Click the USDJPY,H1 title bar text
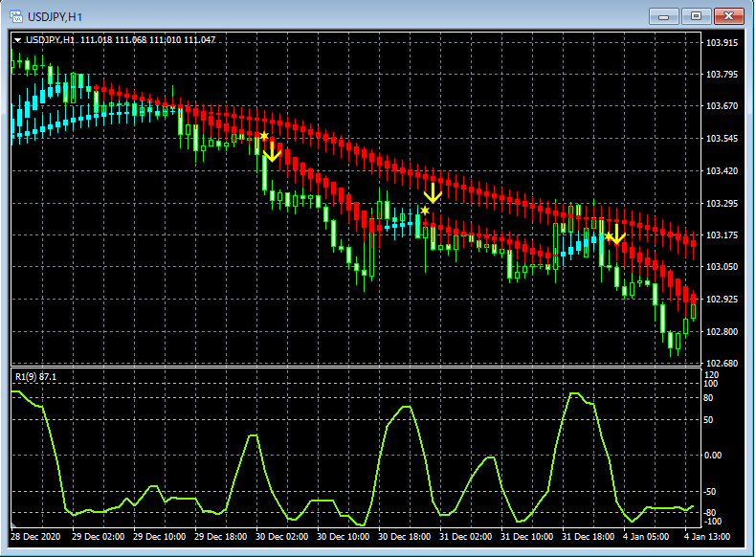Screen dimensions: 756x557 (x=55, y=17)
